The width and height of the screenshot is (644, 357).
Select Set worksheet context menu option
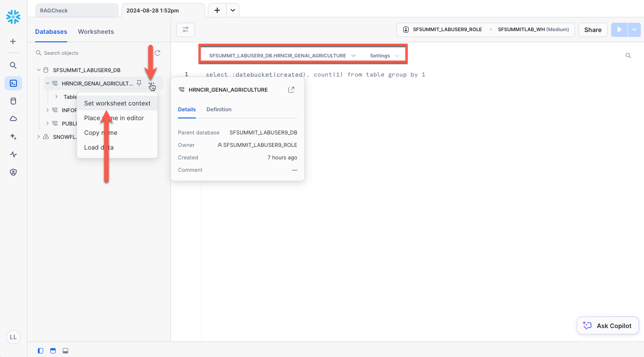[x=117, y=103]
